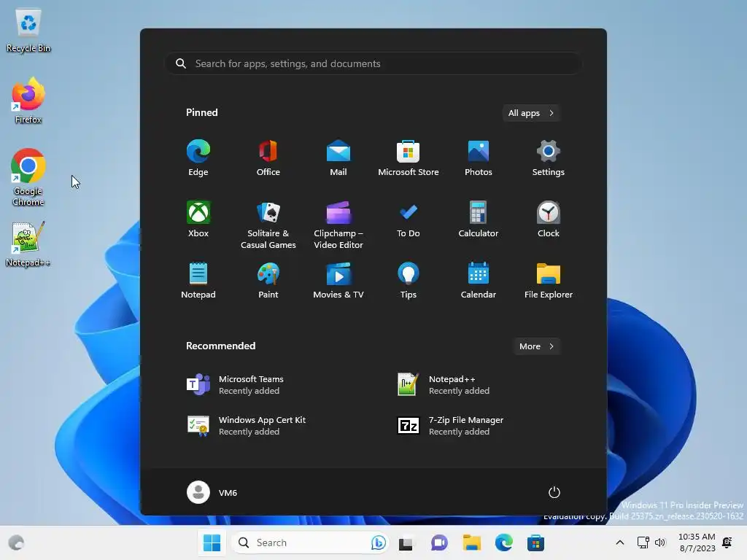Open the volume control in system tray
Screen dimensions: 747x560
click(x=660, y=542)
